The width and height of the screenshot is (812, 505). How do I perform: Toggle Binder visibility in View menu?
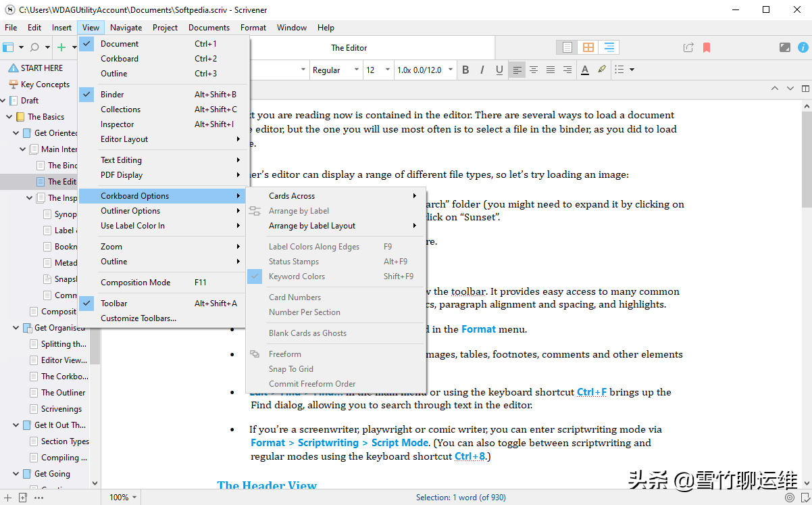click(x=163, y=95)
